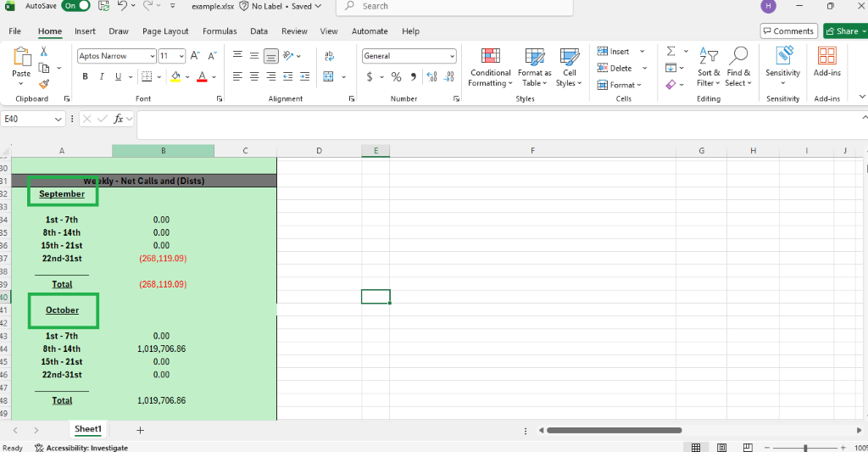868x452 pixels.
Task: Click Insert cells button
Action: 614,52
